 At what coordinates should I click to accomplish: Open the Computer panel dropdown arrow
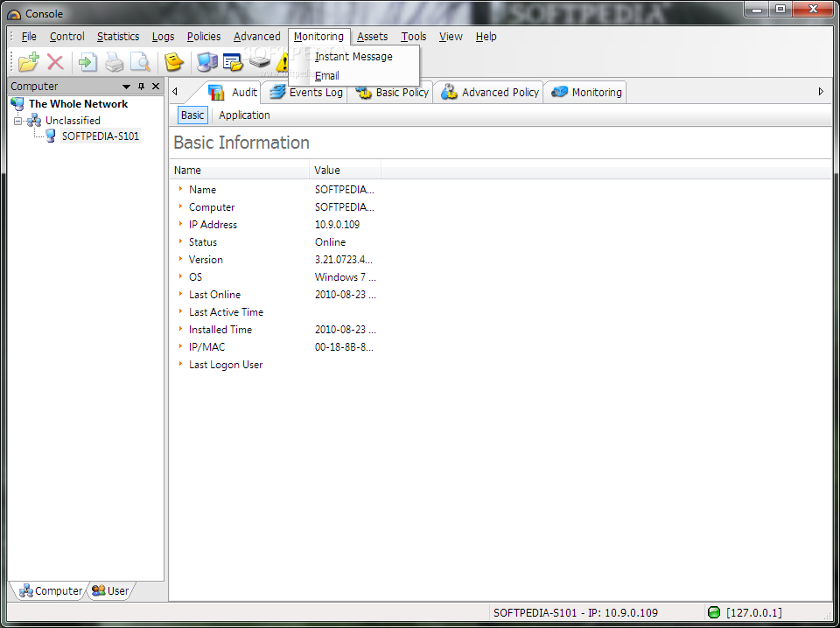pos(126,87)
